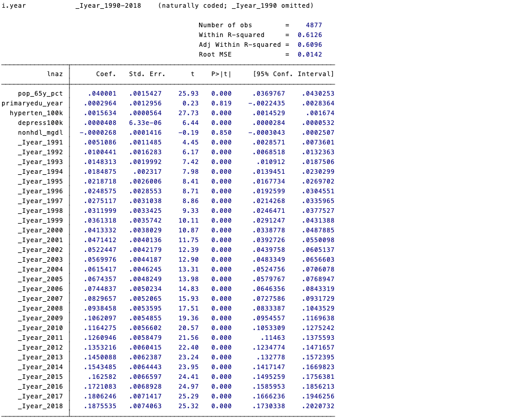Click the P>|t| column header
Screen dimensions: 522x420
pos(221,74)
